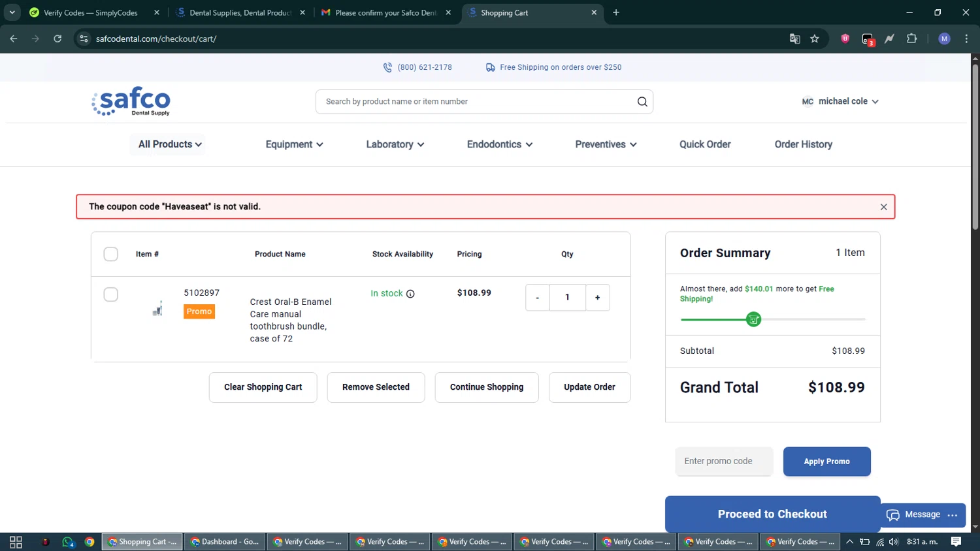Select the Crest Oral-B item checkbox

click(x=111, y=294)
